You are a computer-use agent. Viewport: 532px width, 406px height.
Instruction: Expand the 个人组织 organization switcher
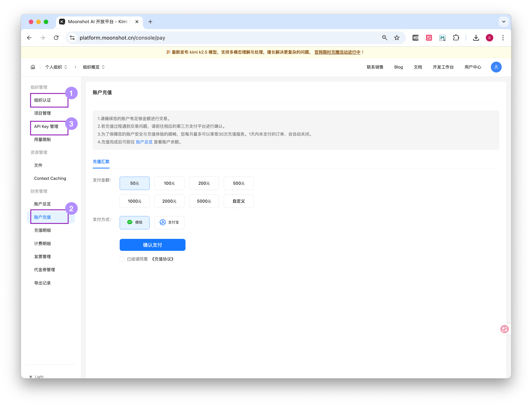(x=56, y=67)
